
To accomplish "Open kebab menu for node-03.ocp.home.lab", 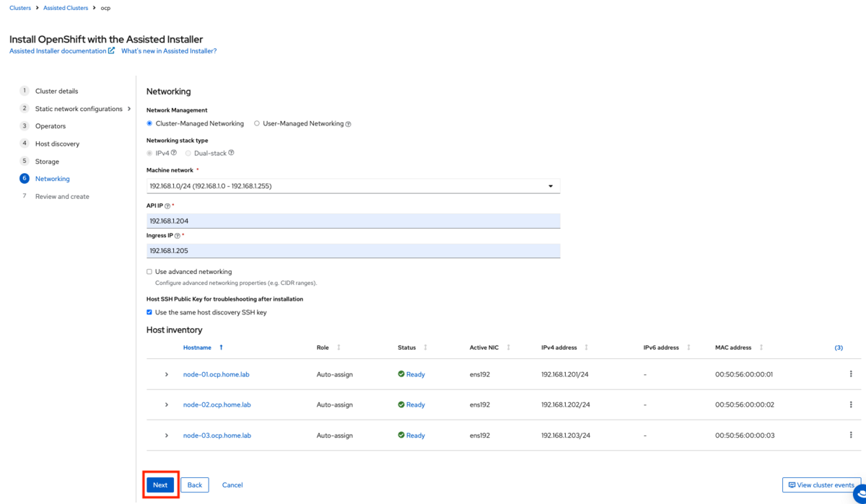I will pos(851,436).
